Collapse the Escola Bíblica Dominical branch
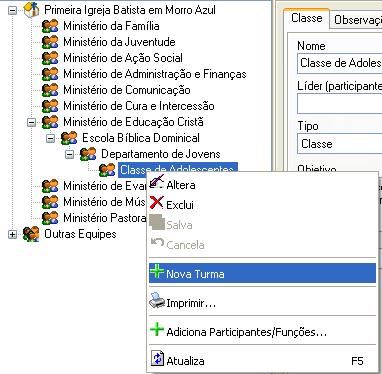382x374 pixels. pyautogui.click(x=50, y=138)
